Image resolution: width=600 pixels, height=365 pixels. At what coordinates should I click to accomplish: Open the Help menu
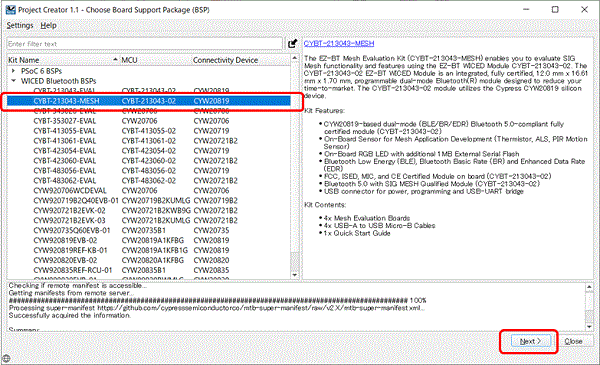(x=49, y=25)
